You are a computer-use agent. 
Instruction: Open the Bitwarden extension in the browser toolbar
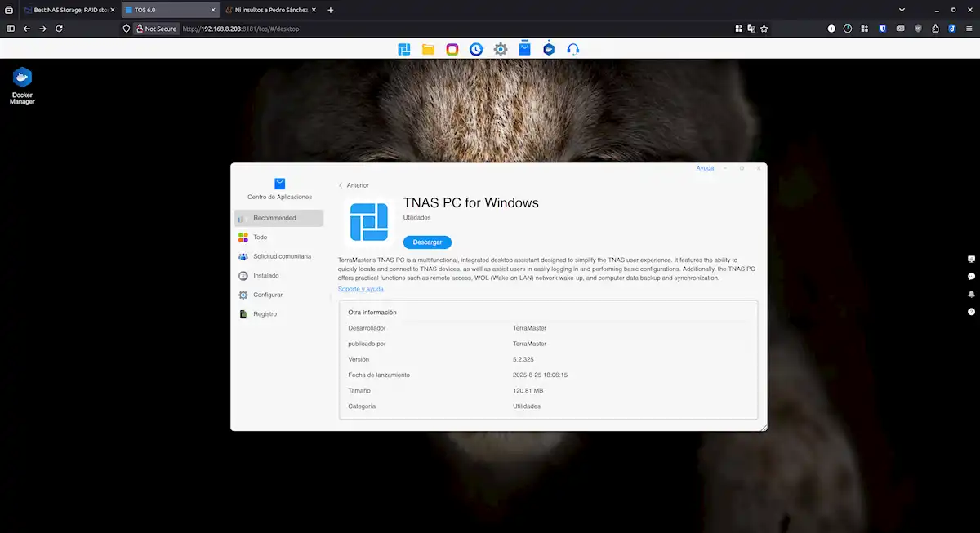pyautogui.click(x=883, y=28)
